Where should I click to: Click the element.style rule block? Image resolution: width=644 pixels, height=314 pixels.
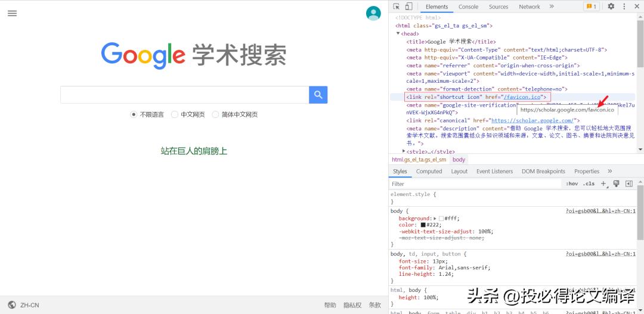(x=512, y=198)
